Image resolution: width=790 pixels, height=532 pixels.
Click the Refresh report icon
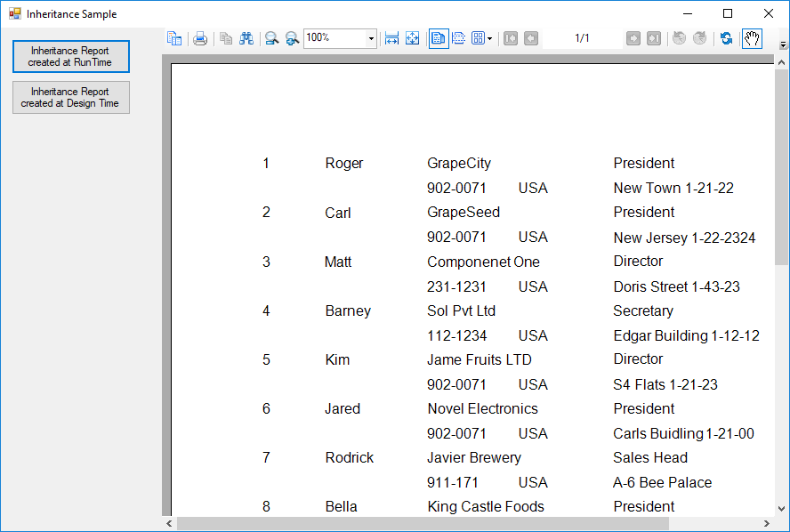pyautogui.click(x=726, y=38)
